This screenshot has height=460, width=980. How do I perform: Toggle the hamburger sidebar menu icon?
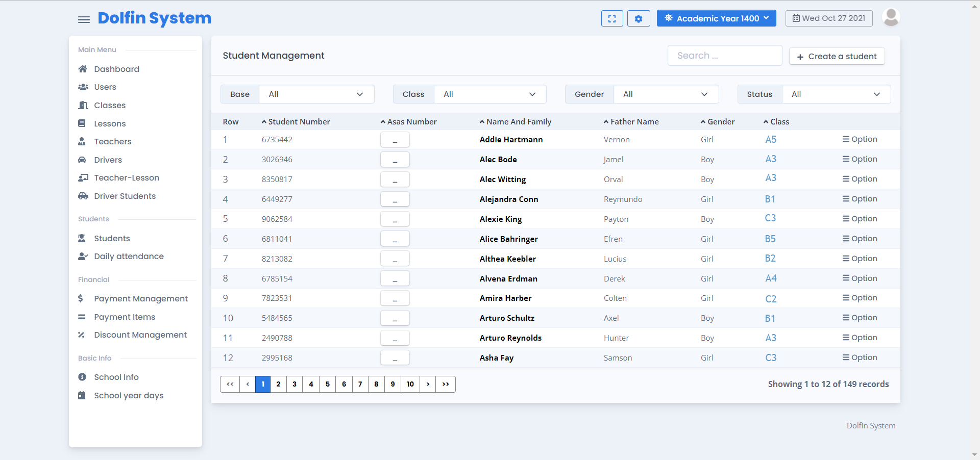84,19
